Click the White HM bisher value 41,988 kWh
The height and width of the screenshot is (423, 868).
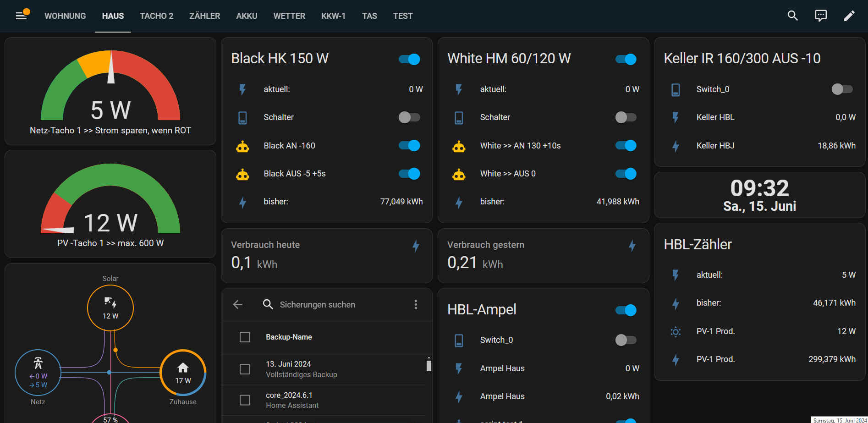618,202
